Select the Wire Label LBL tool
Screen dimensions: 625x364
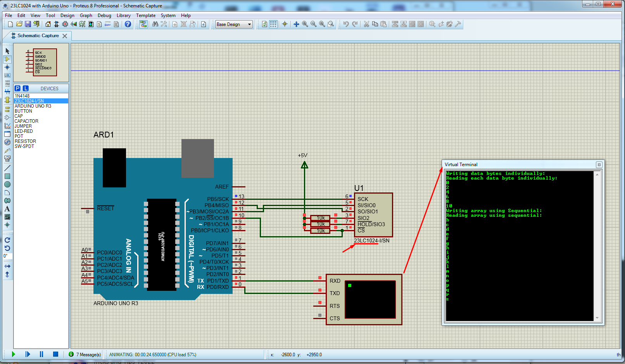7,76
